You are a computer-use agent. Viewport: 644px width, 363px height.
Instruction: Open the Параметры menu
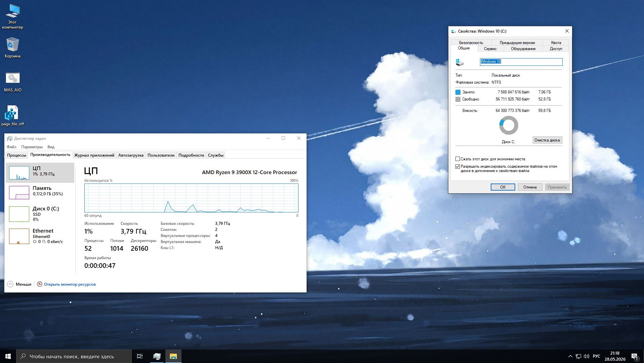pos(32,147)
